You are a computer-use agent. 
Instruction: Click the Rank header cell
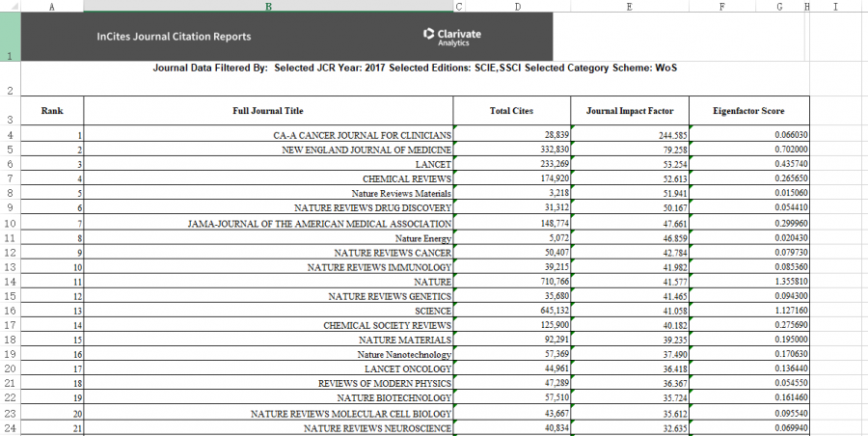(52, 112)
